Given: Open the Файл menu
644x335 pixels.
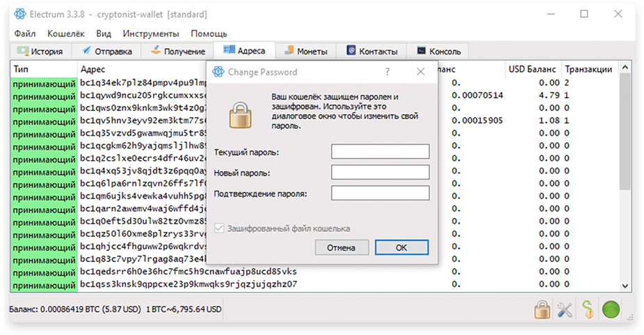Looking at the screenshot, I should click(24, 33).
